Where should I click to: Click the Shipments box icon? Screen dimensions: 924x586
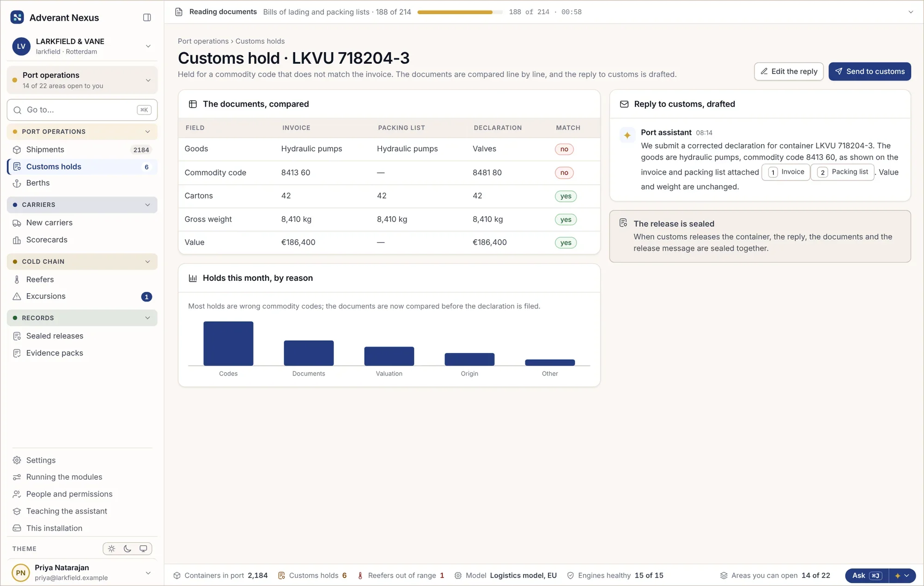pos(17,150)
